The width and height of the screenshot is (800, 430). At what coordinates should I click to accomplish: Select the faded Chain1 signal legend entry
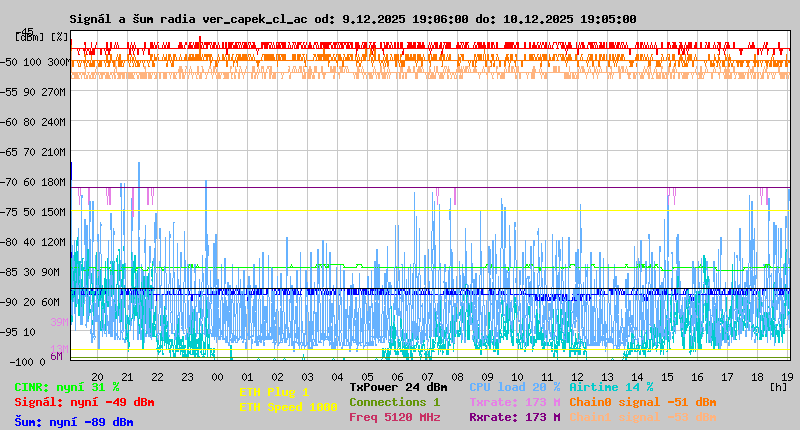coord(642,417)
